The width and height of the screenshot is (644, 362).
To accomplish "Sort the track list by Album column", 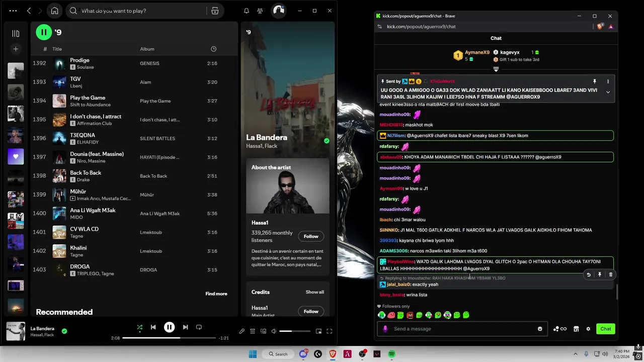I will click(147, 49).
